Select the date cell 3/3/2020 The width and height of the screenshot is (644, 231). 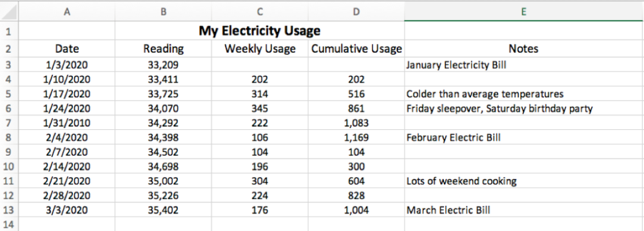click(67, 210)
